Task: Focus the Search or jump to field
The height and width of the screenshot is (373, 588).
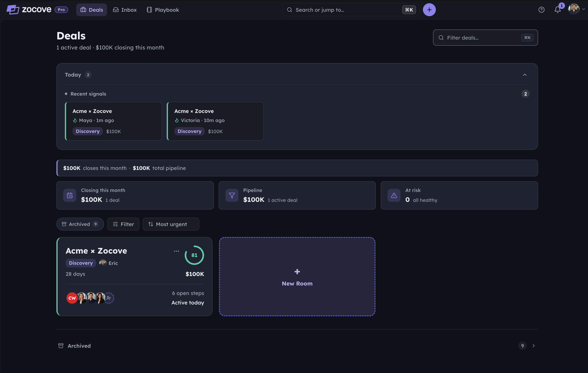Action: click(351, 10)
